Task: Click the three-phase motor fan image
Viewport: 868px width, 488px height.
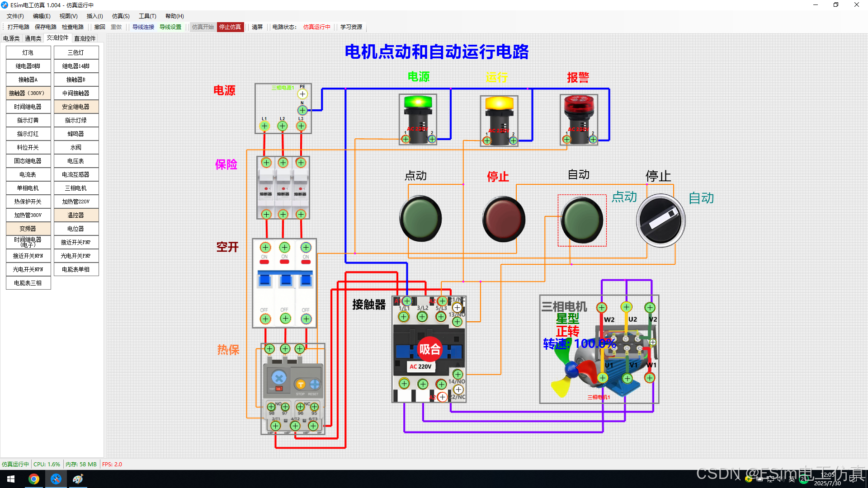Action: [x=571, y=371]
